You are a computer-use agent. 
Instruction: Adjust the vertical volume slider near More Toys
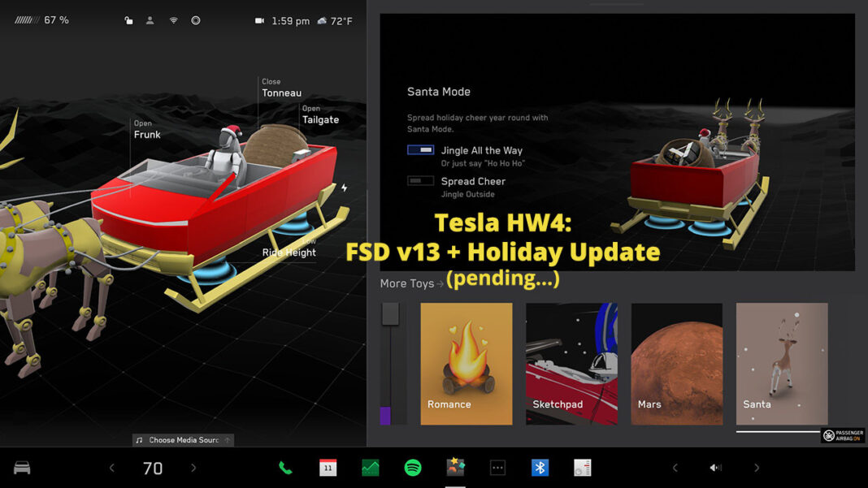(x=392, y=364)
